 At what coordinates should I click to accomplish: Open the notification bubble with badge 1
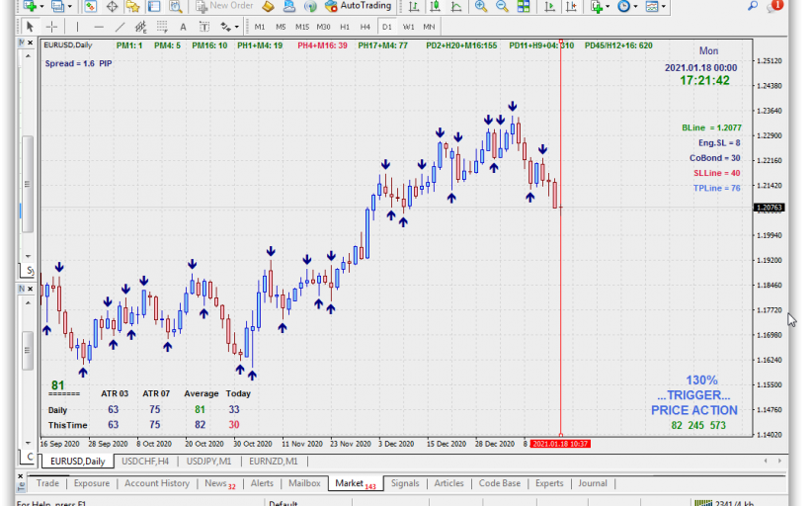tap(775, 6)
